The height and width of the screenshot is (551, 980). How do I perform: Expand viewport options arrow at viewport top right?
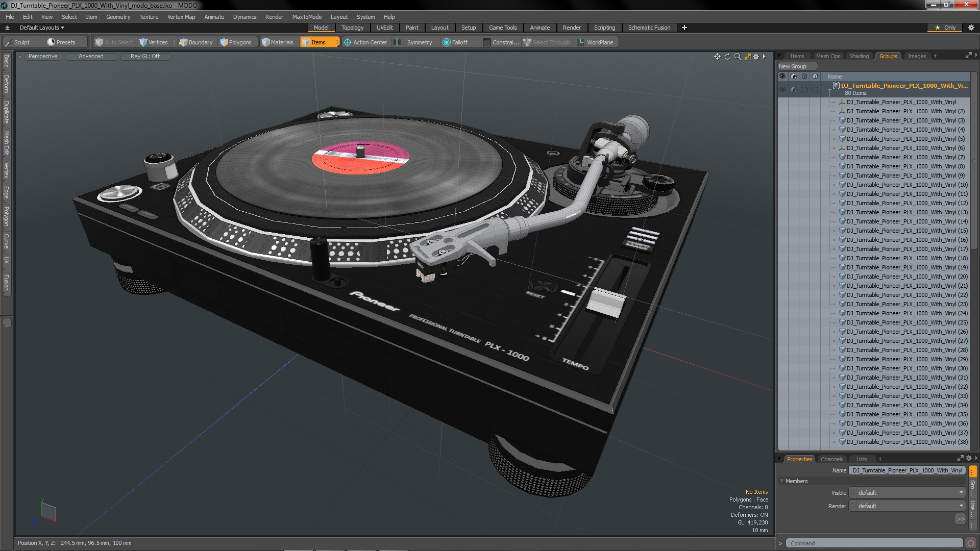(x=764, y=57)
